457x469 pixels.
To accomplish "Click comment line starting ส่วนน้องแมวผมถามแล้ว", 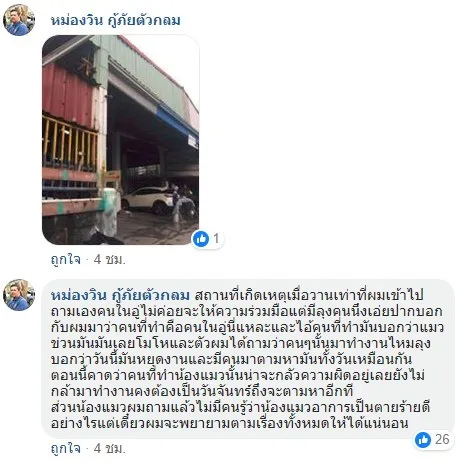I will pyautogui.click(x=240, y=407).
